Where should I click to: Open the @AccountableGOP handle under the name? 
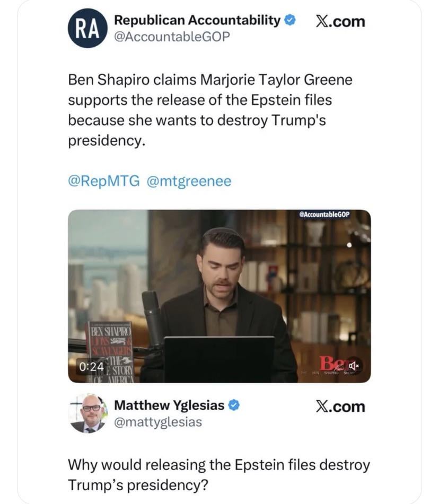click(x=172, y=37)
